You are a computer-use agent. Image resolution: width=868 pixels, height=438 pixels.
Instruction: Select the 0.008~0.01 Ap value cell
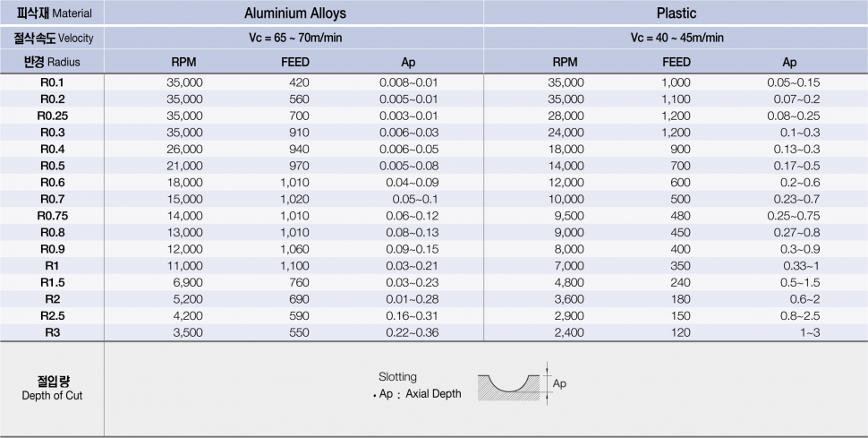pyautogui.click(x=408, y=82)
